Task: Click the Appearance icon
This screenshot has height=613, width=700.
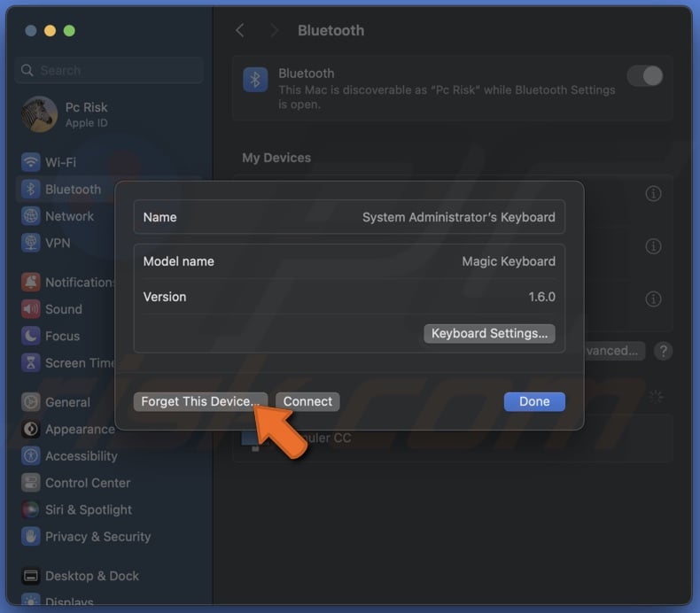Action: pyautogui.click(x=30, y=429)
